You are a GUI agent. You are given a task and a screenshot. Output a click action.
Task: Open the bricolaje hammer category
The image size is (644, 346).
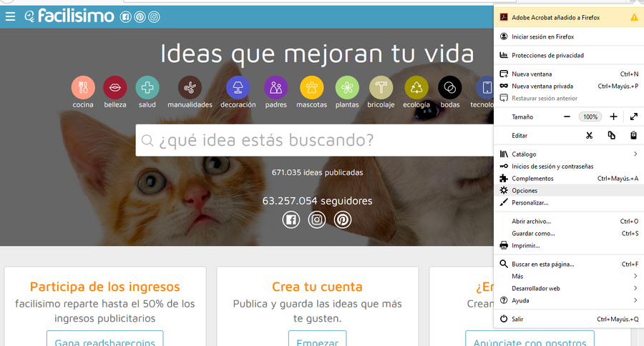coord(381,87)
